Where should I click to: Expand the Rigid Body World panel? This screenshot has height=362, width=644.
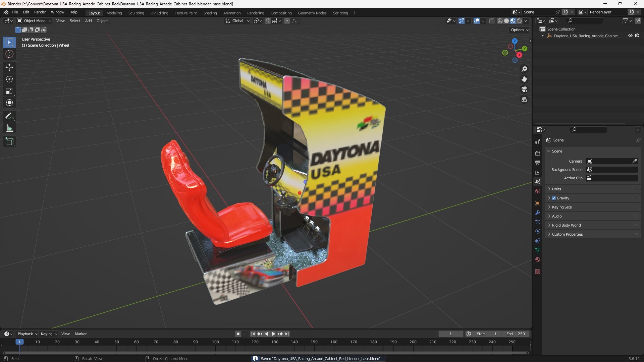(593, 225)
